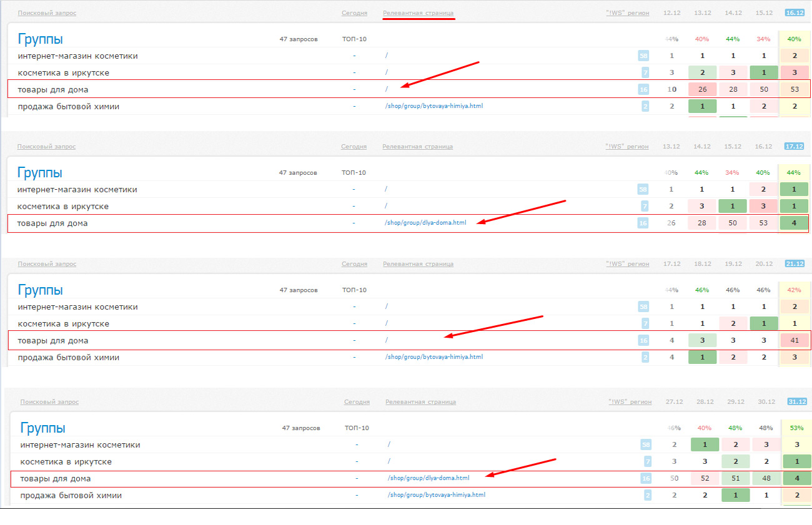Select the 12.12 date column header
812x525 pixels.
pos(671,12)
